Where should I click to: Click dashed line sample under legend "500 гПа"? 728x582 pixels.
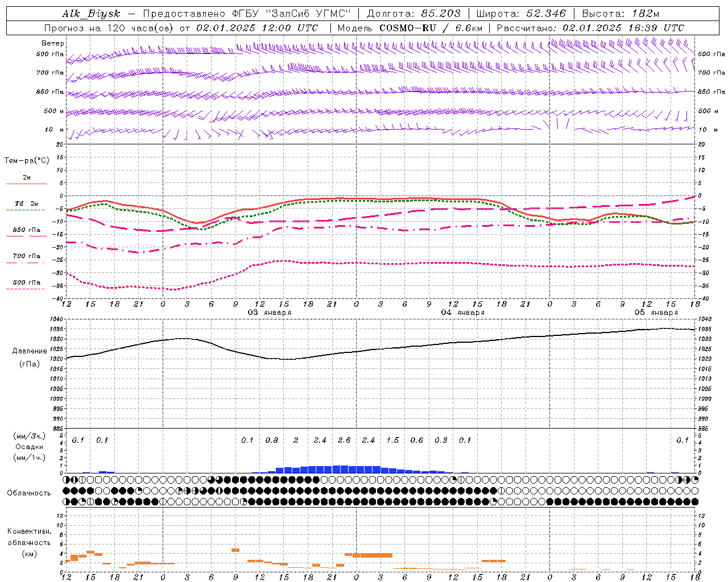point(26,289)
